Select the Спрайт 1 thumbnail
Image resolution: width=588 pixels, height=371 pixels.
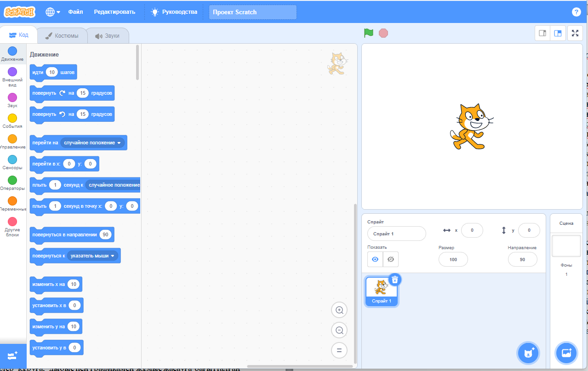381,291
